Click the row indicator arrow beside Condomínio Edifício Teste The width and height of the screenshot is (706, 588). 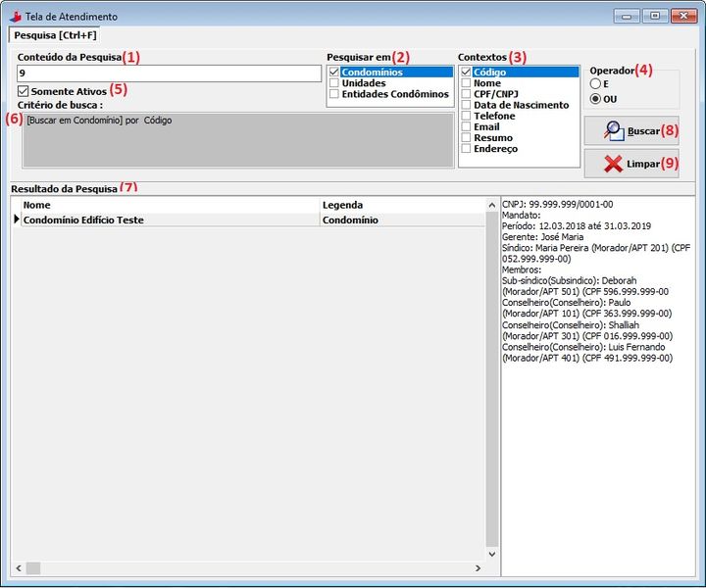[x=16, y=220]
